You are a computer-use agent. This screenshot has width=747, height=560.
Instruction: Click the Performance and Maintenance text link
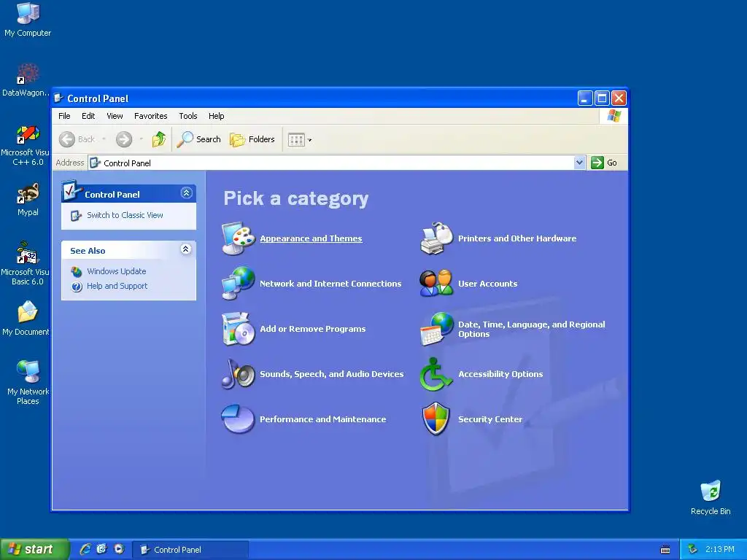pyautogui.click(x=323, y=419)
